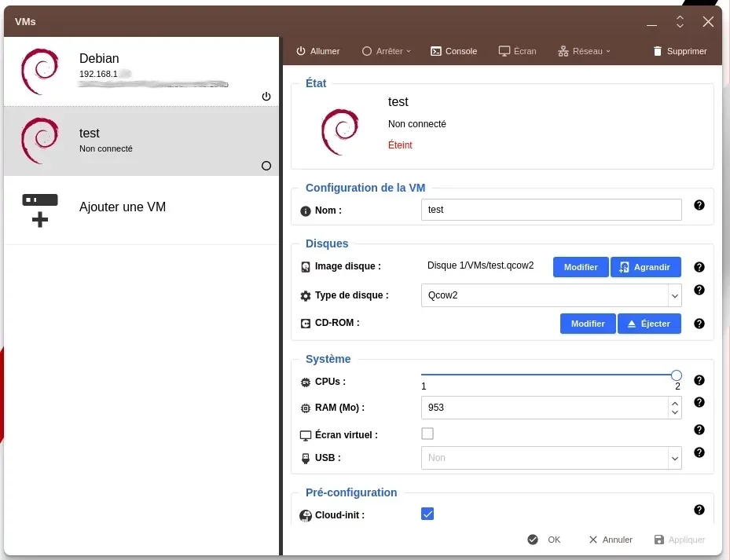Click into the RAM (Mo) field

tap(545, 408)
